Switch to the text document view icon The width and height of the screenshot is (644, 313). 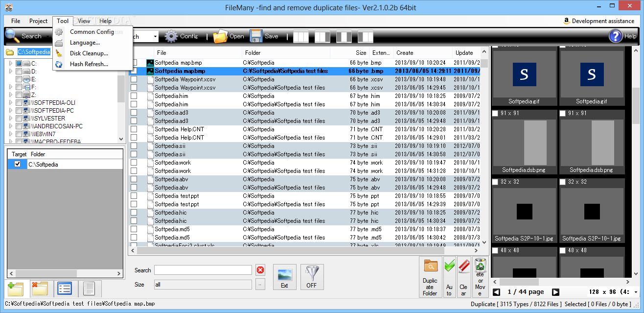point(89,289)
